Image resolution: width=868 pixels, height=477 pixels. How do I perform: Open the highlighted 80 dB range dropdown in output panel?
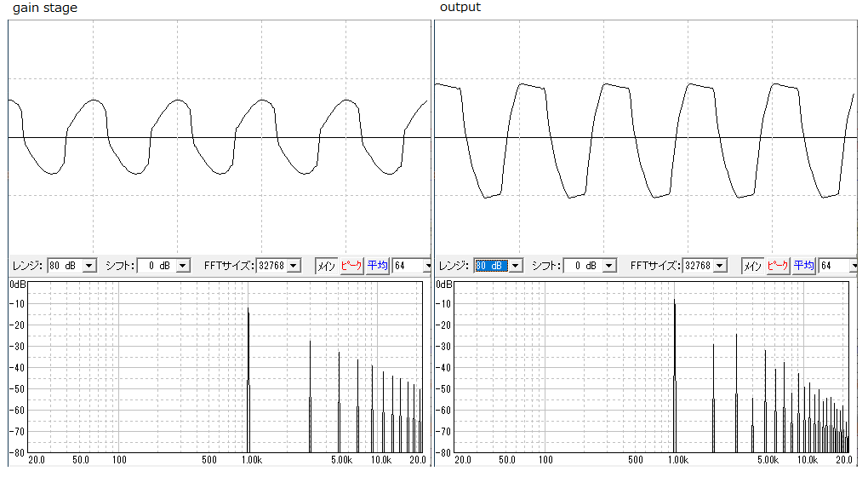498,266
